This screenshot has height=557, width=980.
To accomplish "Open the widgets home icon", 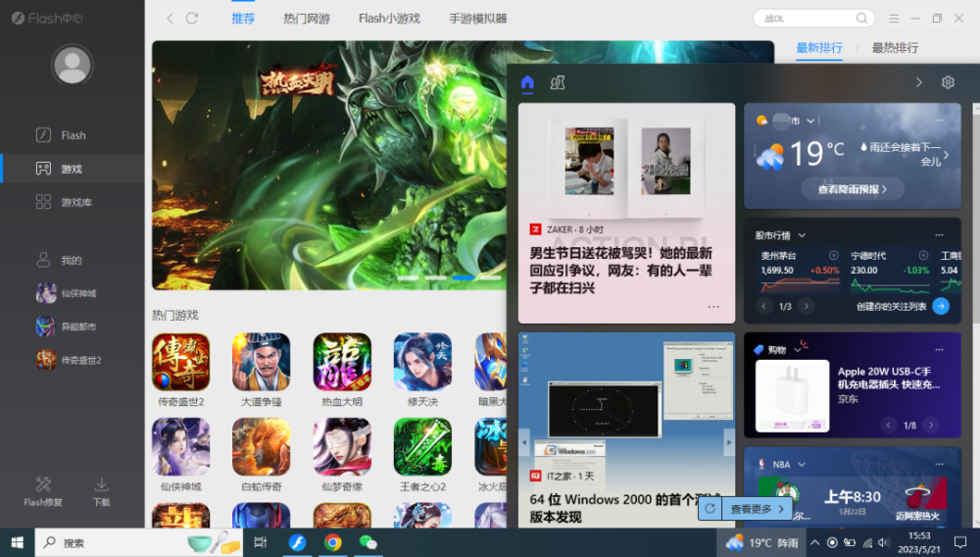I will pyautogui.click(x=527, y=82).
